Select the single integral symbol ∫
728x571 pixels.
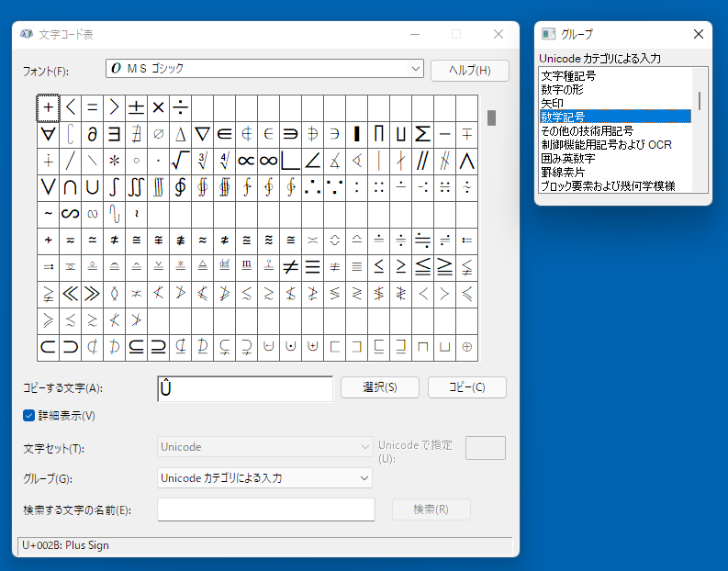coord(114,187)
